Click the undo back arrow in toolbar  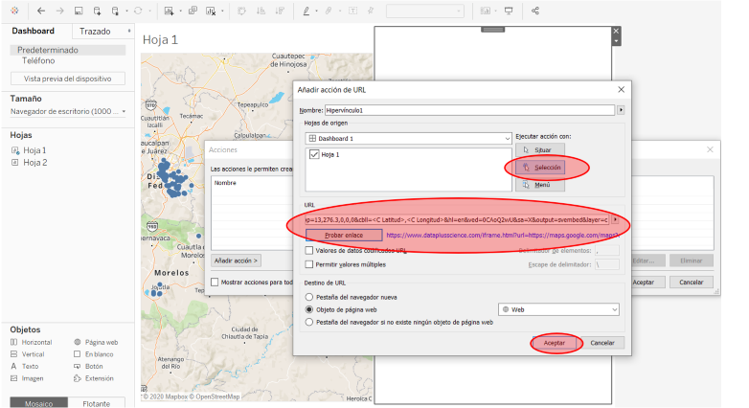41,11
